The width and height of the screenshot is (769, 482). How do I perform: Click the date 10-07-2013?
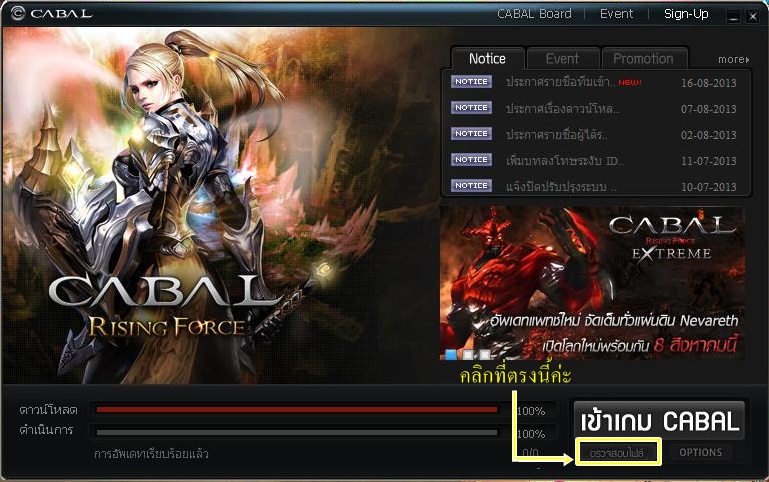click(709, 187)
